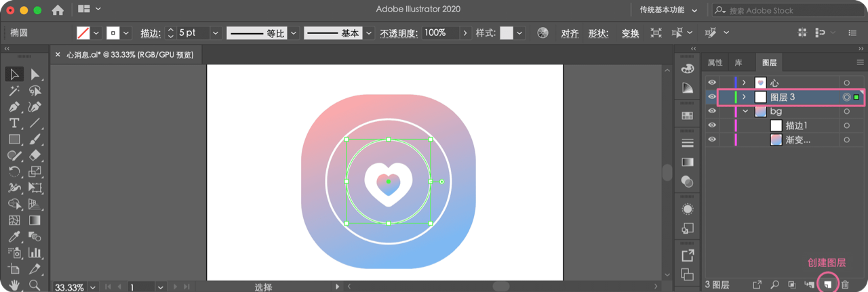Select the Selection (black arrow) tool
868x292 pixels.
14,74
